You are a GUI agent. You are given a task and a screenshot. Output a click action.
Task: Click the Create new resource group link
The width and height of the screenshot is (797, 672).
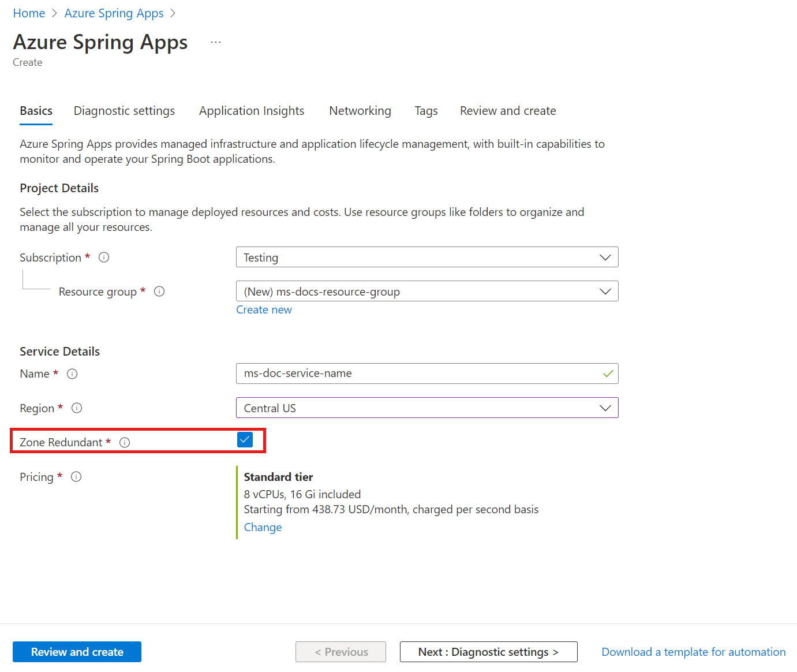(264, 310)
